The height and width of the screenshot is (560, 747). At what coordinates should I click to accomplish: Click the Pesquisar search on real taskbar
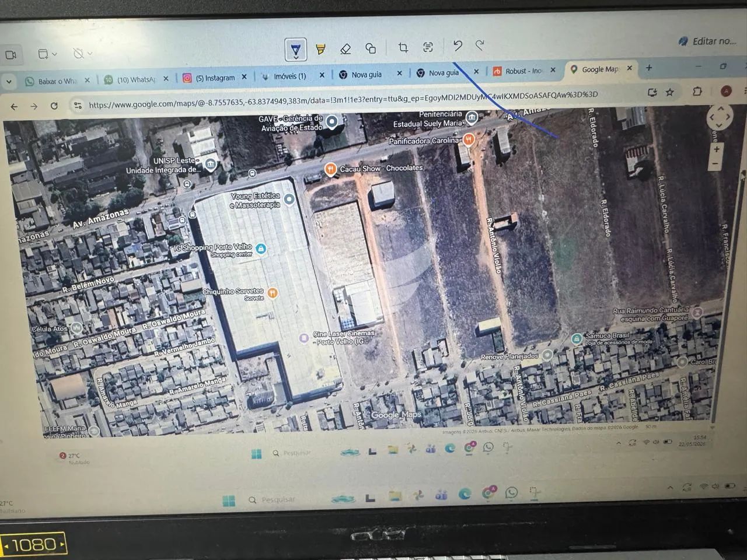coord(273,500)
